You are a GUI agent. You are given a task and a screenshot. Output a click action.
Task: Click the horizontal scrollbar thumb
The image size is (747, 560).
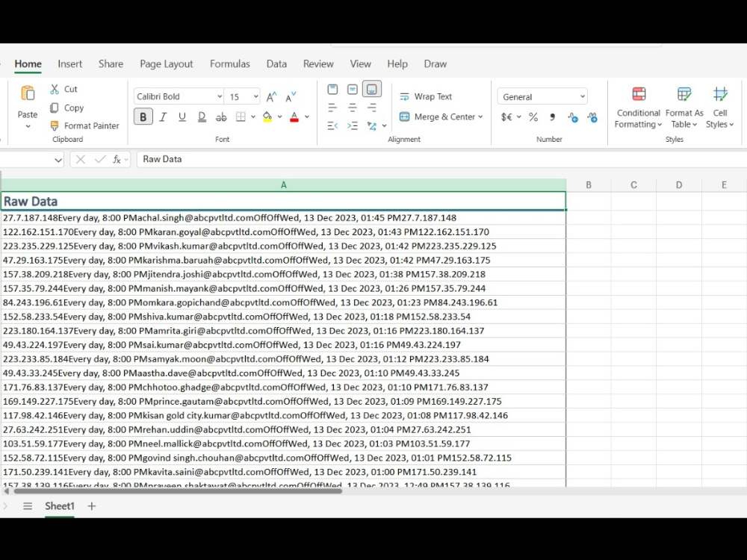(179, 491)
